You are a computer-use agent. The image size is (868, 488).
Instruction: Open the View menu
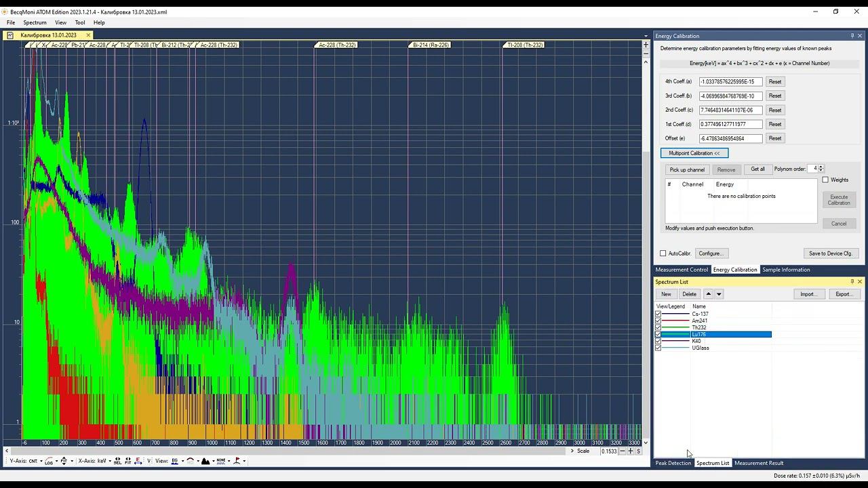(x=60, y=22)
